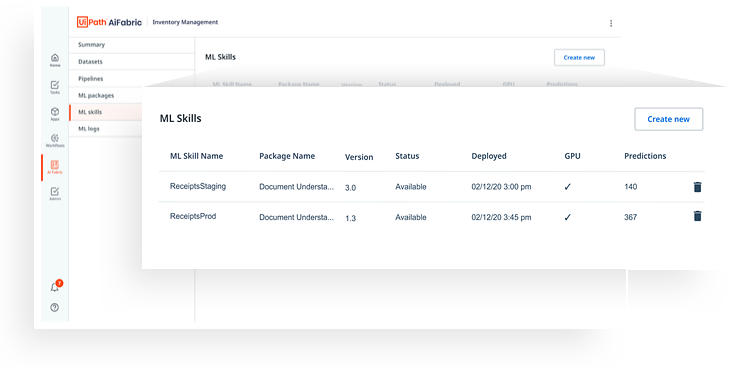
Task: Open the ReceiptsProd skill row
Action: (x=431, y=217)
